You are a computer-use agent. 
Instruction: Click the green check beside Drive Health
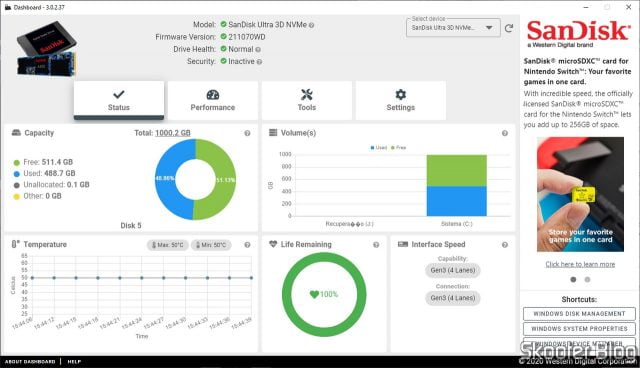point(223,49)
